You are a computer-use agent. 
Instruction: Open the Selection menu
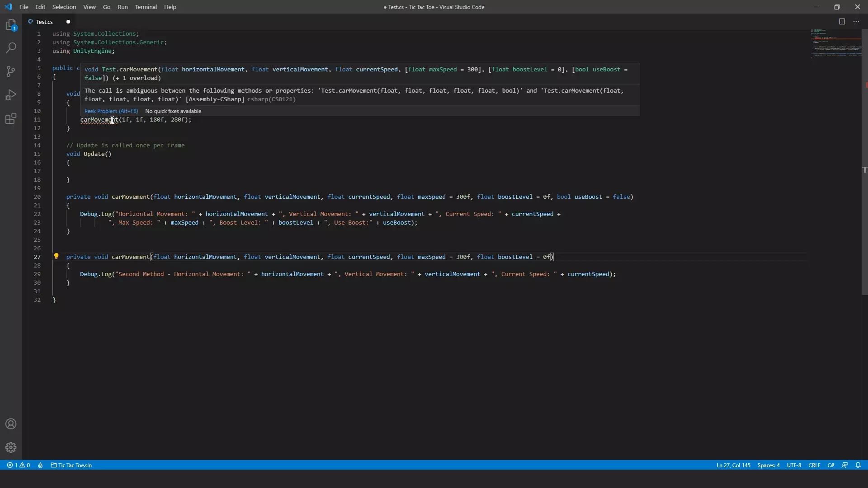[x=64, y=7]
